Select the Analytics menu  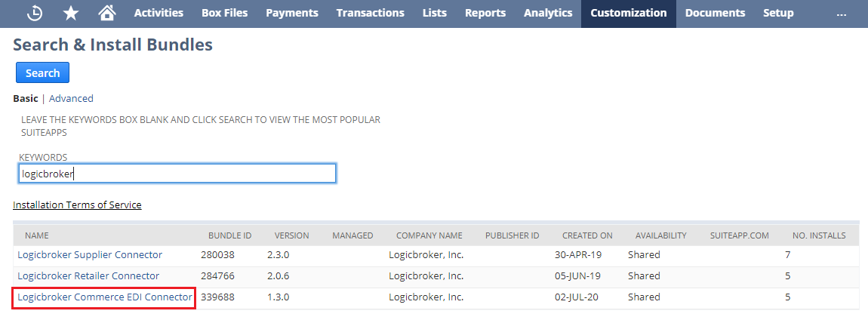coord(548,13)
